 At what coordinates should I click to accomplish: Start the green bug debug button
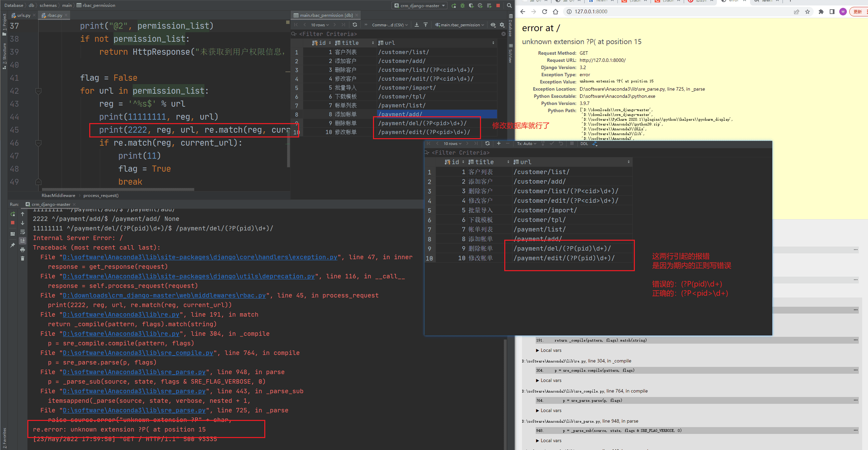pos(463,5)
